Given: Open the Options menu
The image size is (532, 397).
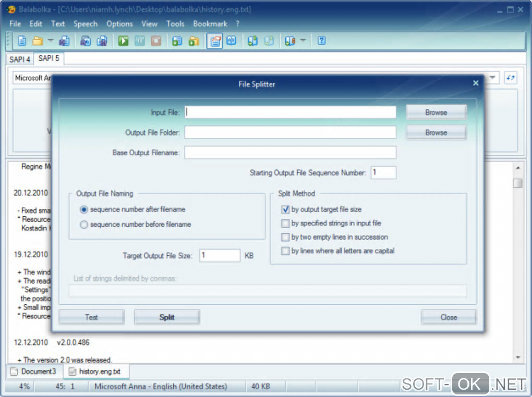Looking at the screenshot, I should (119, 24).
